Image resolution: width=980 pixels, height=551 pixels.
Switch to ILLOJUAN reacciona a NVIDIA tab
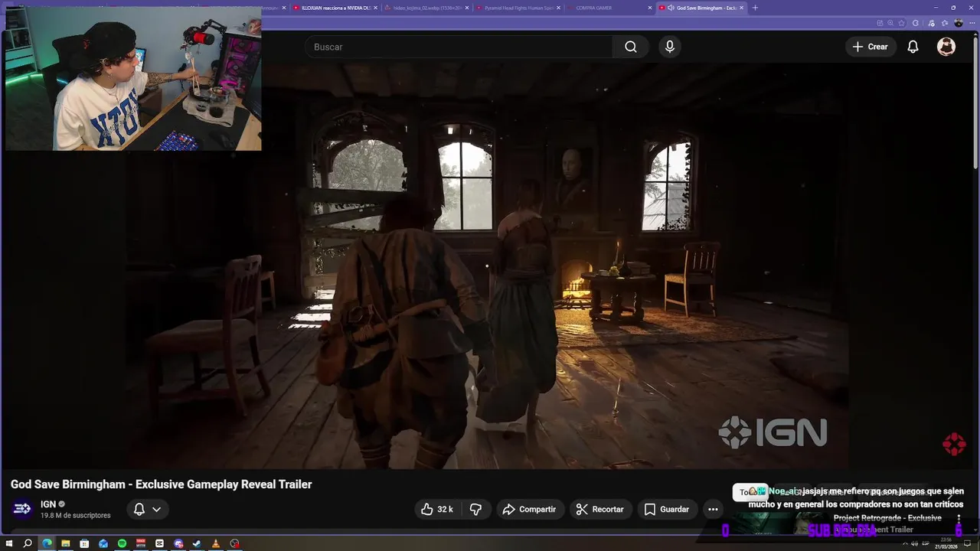335,8
